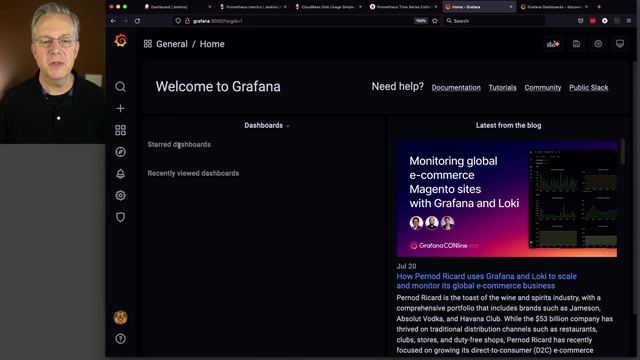
Task: Open the Documentation link
Action: tap(456, 87)
